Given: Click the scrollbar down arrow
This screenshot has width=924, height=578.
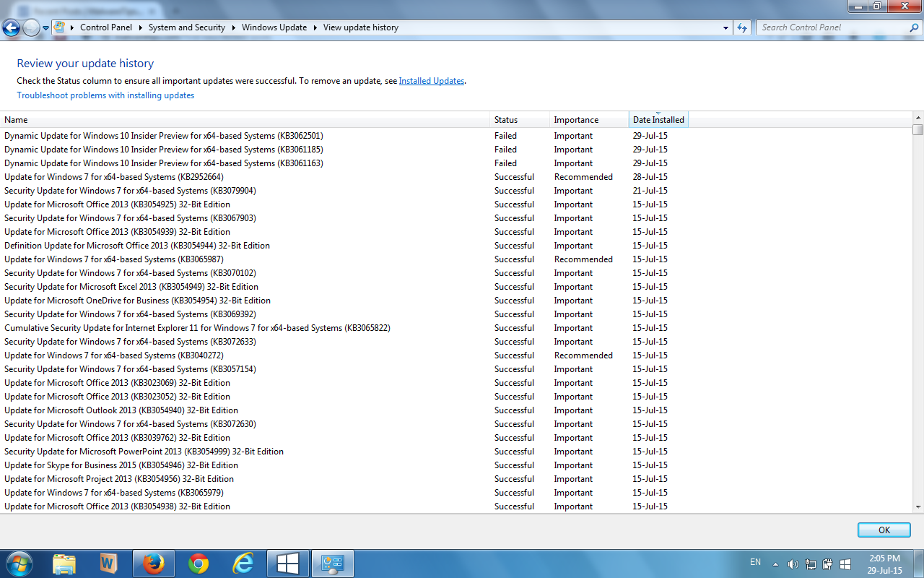Looking at the screenshot, I should tap(918, 507).
